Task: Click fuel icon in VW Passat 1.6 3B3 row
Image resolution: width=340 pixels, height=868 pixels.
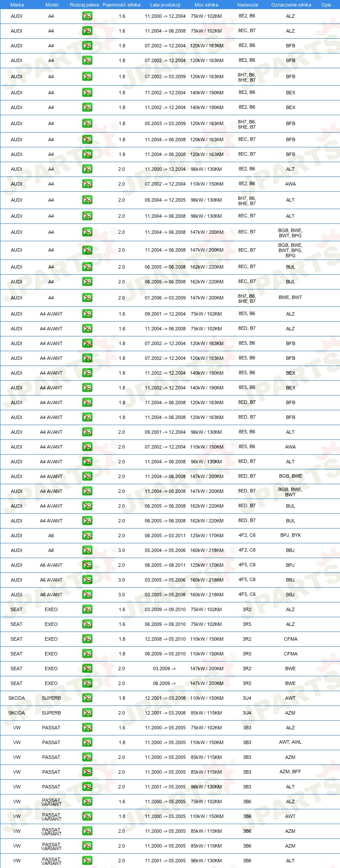Action: 87,728
